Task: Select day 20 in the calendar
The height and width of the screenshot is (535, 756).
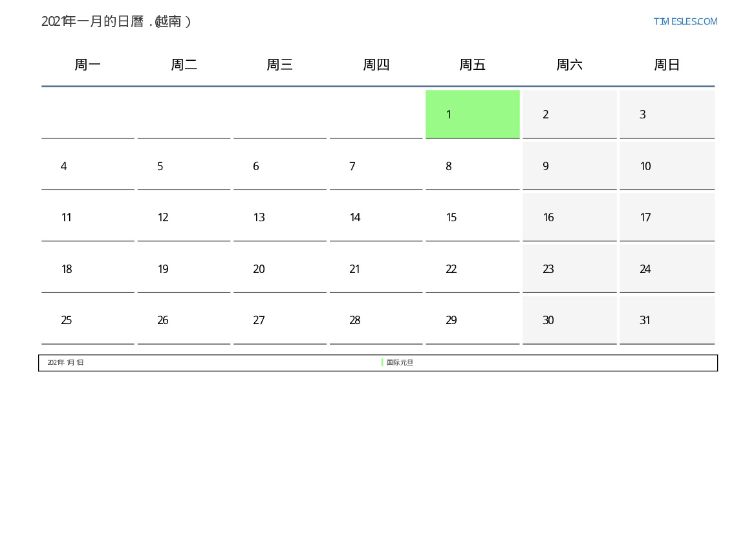Action: tap(279, 268)
